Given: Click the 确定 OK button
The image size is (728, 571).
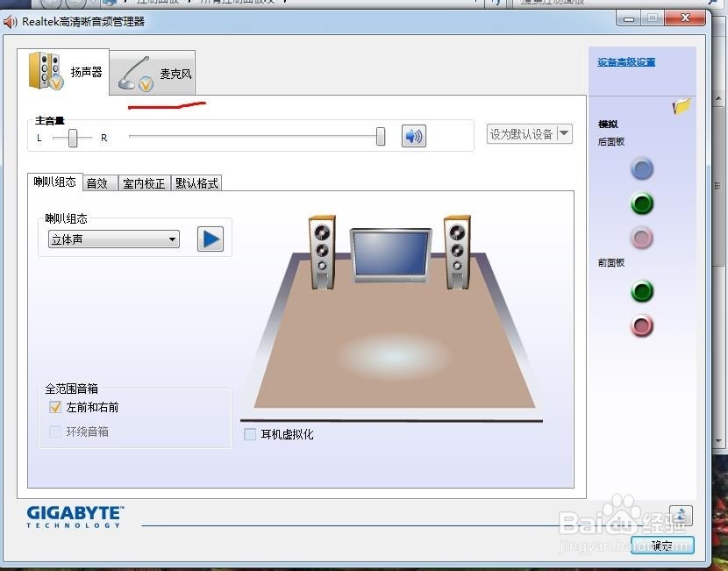Looking at the screenshot, I should click(x=662, y=545).
